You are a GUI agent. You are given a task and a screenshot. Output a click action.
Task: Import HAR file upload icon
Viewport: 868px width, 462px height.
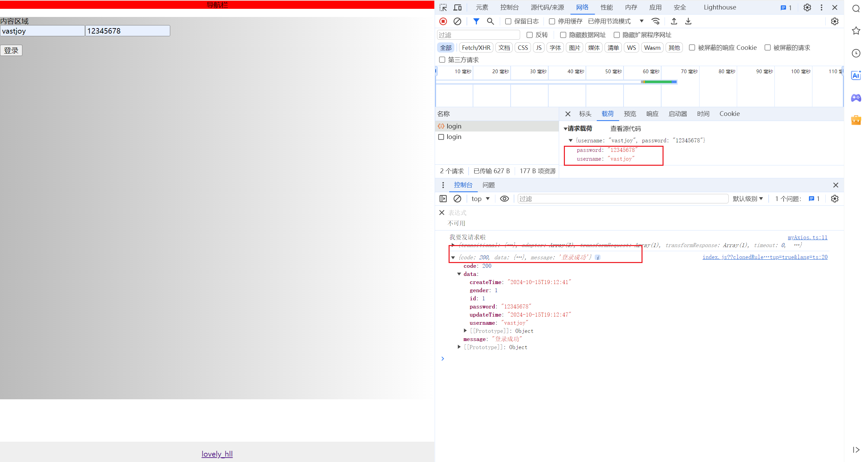pos(674,21)
